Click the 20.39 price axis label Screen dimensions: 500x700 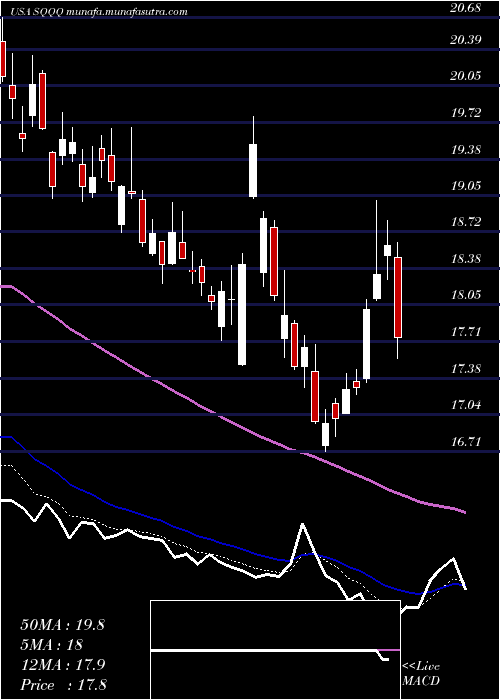[x=466, y=40]
